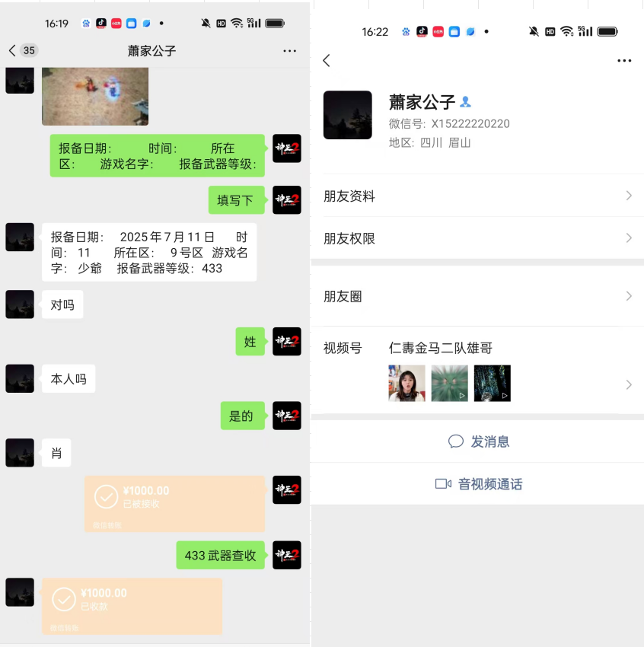Image resolution: width=644 pixels, height=647 pixels.
Task: Tap the 发消息 button
Action: point(477,441)
